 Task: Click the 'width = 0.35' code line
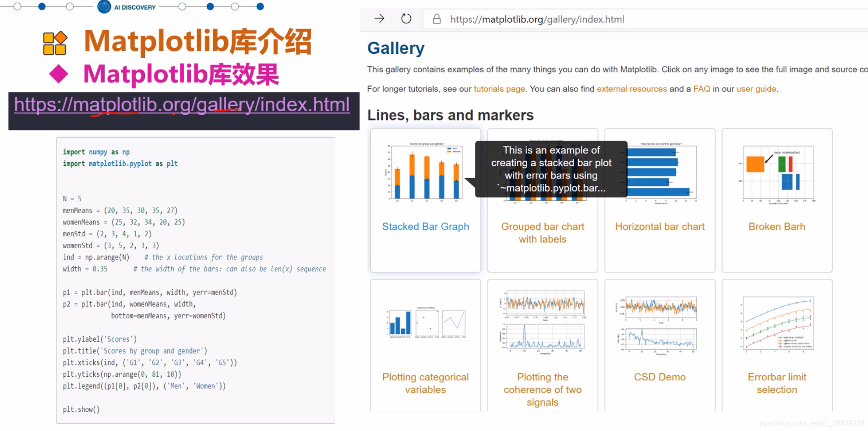pos(194,269)
